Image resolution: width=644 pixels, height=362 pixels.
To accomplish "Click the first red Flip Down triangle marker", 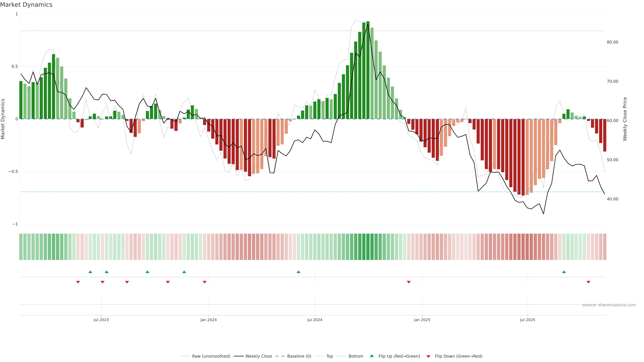I will click(78, 282).
